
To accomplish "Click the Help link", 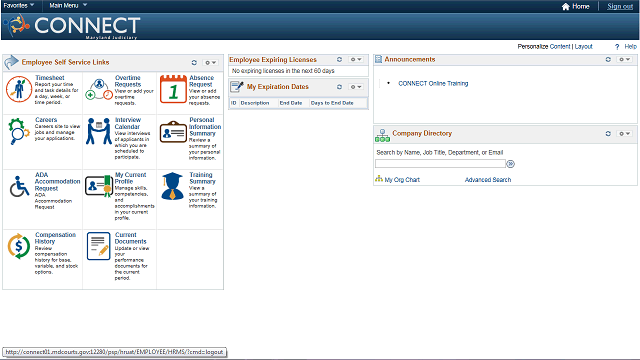I will [x=630, y=47].
